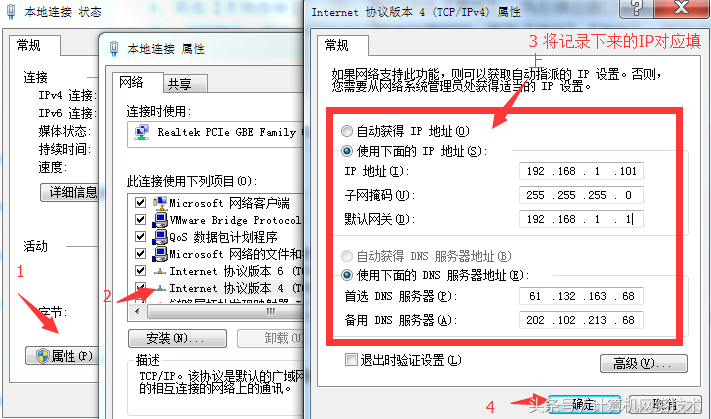Viewport: 711px width, 419px height.
Task: Click the help question mark button
Action: pos(638,8)
